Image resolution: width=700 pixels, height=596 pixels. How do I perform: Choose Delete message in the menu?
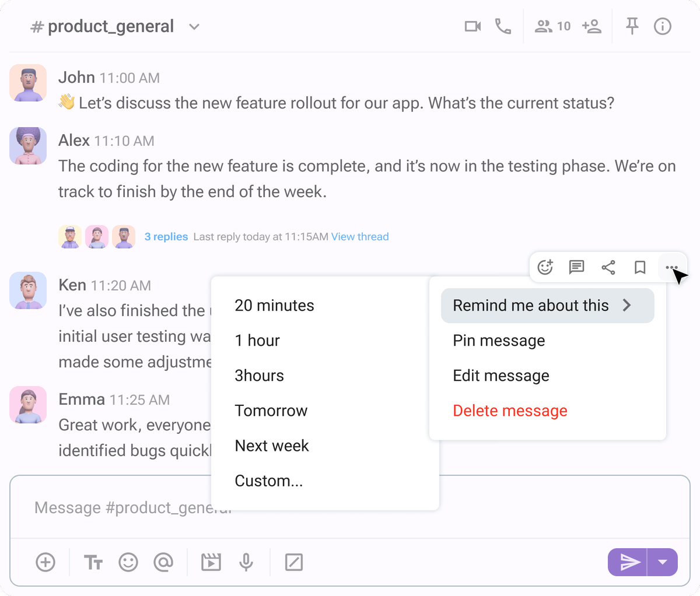pyautogui.click(x=510, y=411)
